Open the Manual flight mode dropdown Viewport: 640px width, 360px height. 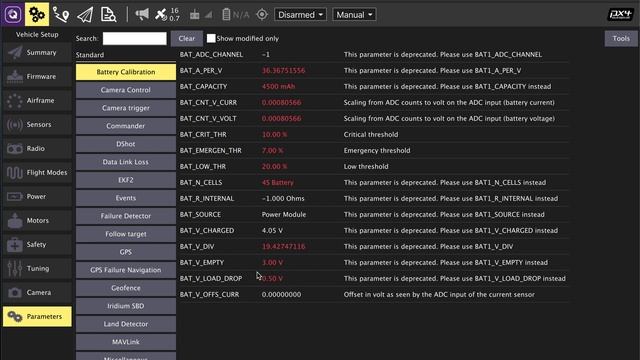354,15
